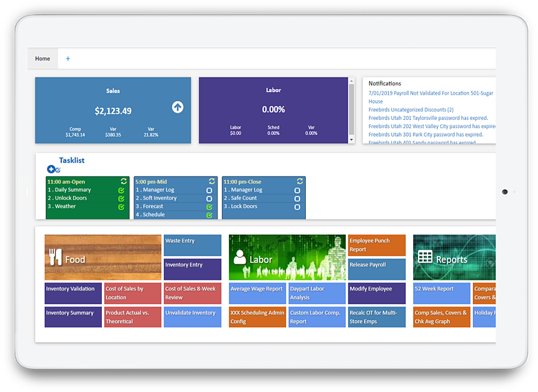
Task: Refresh the 11:00 pm-Close task list
Action: [x=299, y=181]
